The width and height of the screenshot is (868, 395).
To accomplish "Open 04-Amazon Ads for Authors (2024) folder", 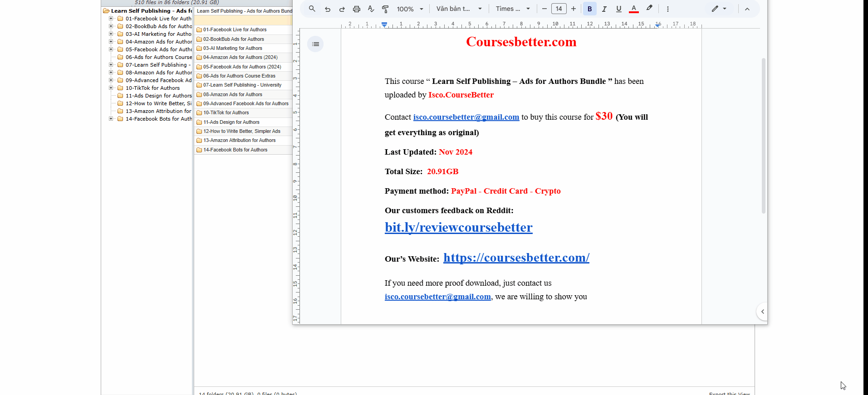I will [x=240, y=58].
